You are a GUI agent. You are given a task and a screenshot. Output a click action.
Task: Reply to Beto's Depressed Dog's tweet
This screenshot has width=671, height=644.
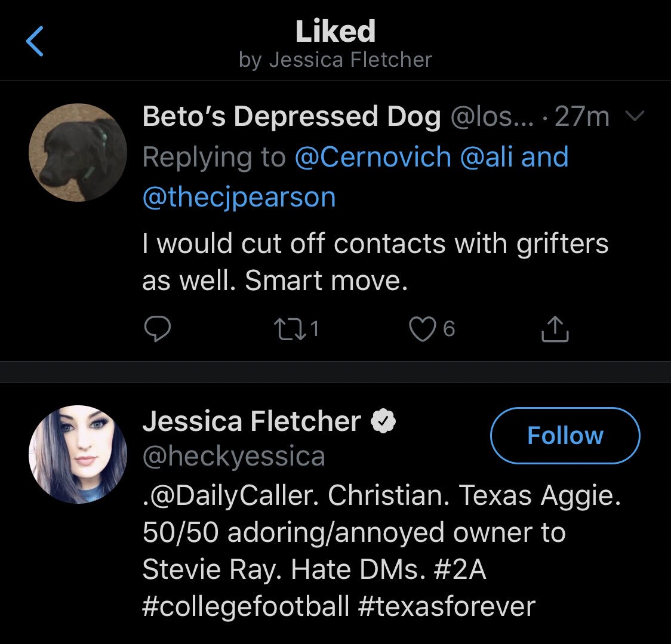click(x=158, y=329)
